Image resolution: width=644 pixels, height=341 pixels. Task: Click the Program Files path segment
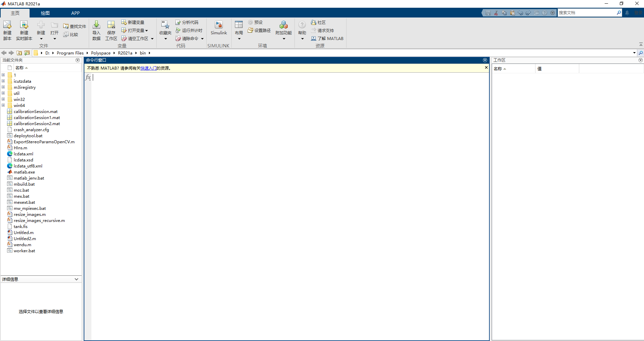pyautogui.click(x=70, y=53)
